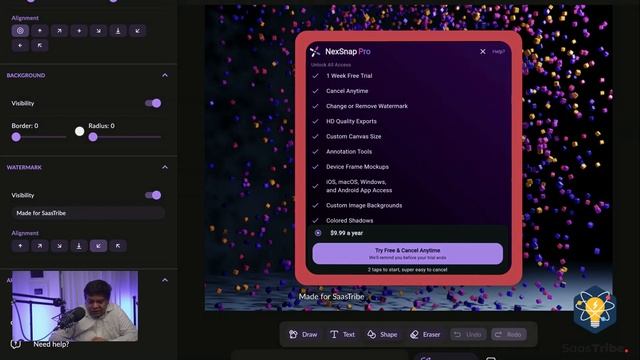Click the NexSnap Pro logo icon
640x360 pixels.
coord(315,51)
